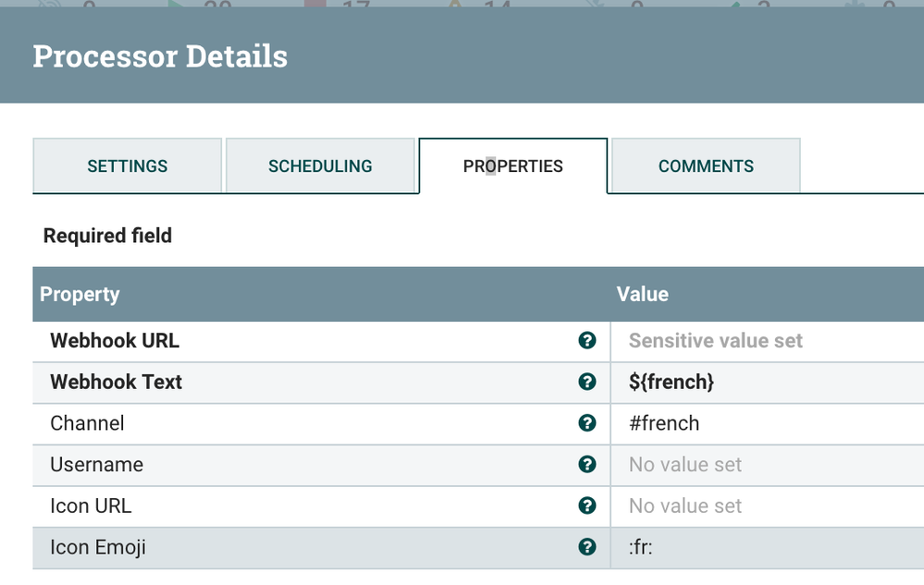
Task: Switch to the SETTINGS tab
Action: pyautogui.click(x=127, y=166)
